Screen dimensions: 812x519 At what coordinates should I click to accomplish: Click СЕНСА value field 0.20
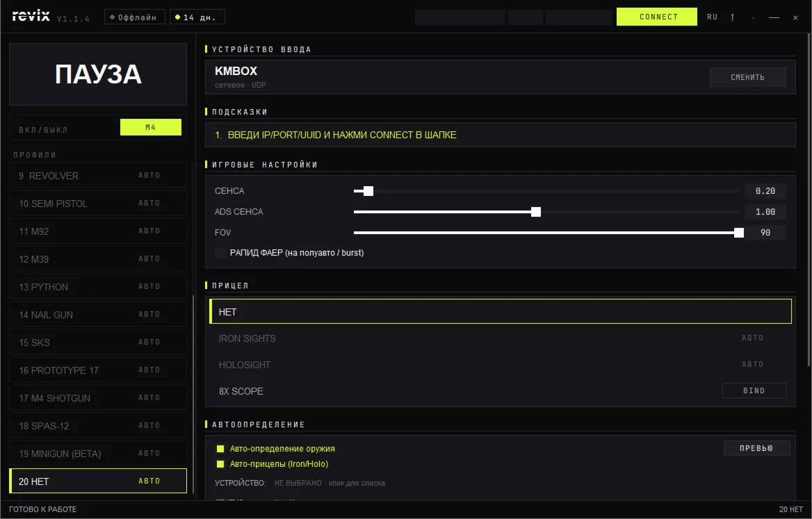tap(765, 191)
